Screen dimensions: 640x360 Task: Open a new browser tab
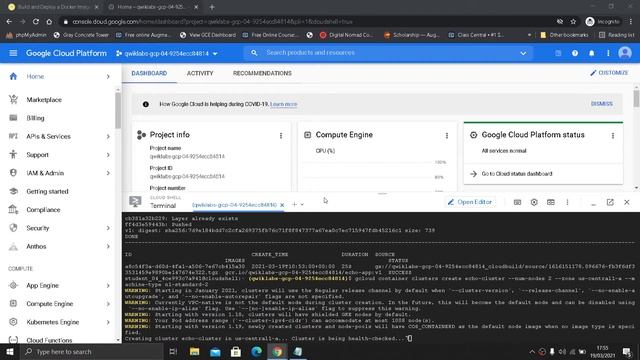click(x=212, y=7)
